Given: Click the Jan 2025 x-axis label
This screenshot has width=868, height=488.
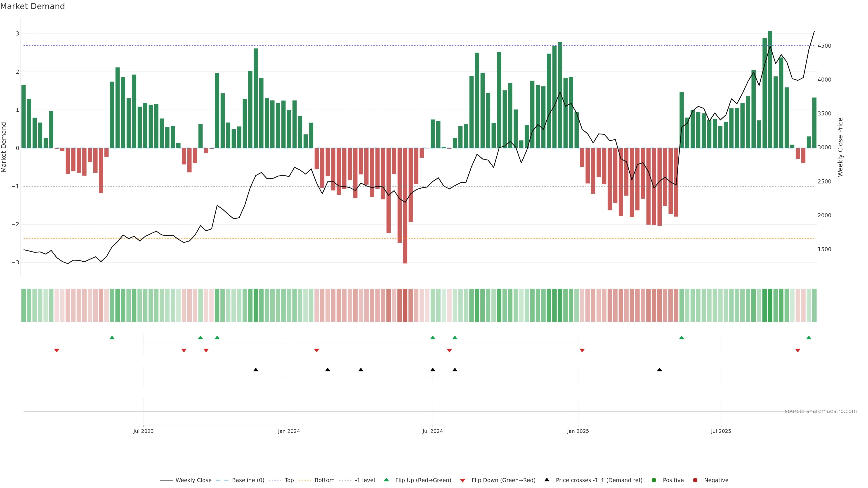Looking at the screenshot, I should click(578, 431).
